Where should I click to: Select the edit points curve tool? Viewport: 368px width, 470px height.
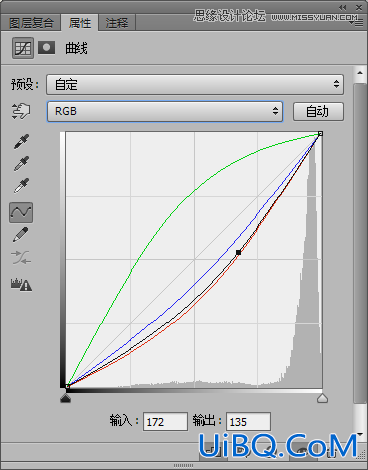pos(21,212)
